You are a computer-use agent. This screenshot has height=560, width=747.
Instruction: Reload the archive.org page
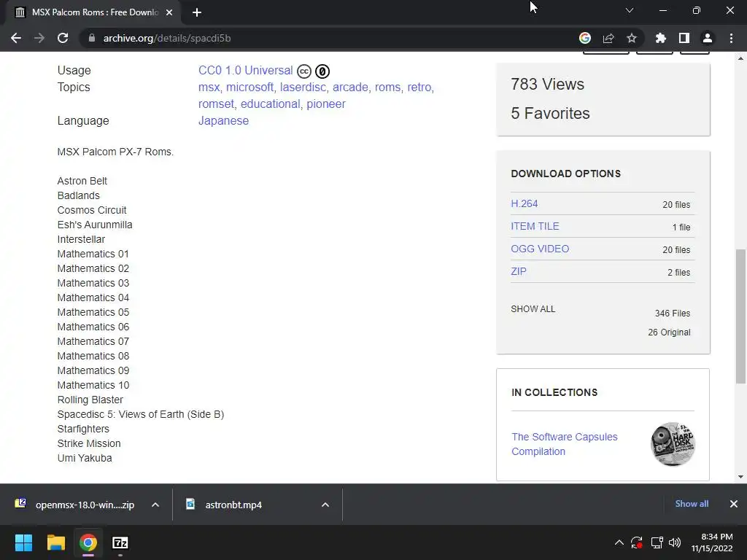click(63, 38)
